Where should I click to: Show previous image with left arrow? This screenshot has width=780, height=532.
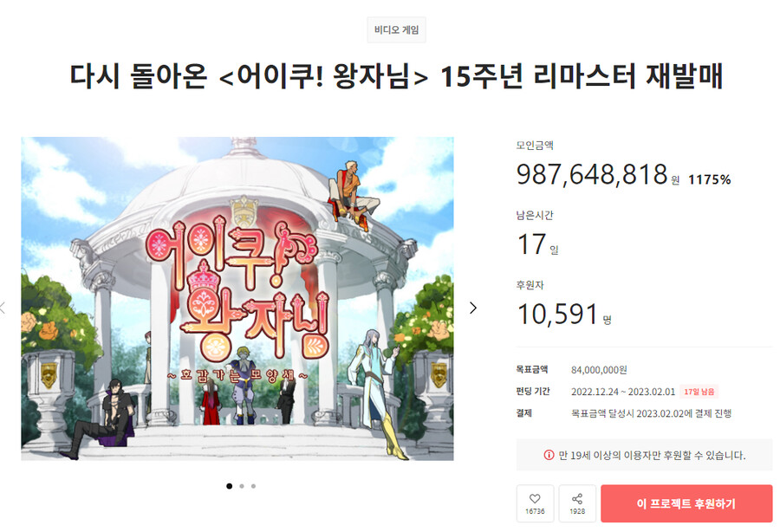click(x=3, y=308)
